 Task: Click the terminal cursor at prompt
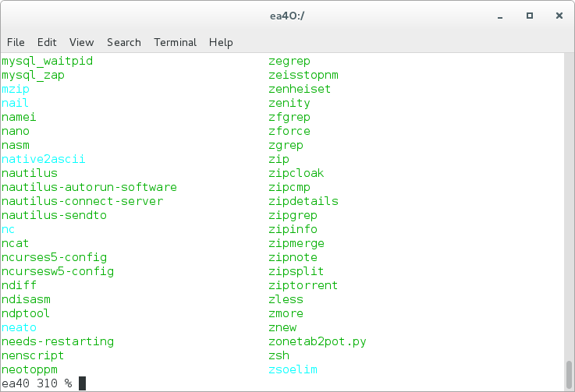click(82, 383)
